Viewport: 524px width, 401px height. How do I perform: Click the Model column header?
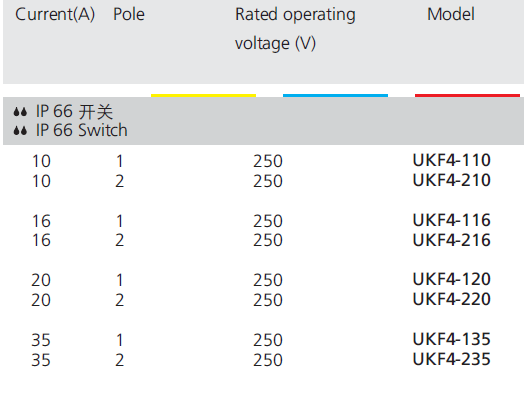coord(451,14)
